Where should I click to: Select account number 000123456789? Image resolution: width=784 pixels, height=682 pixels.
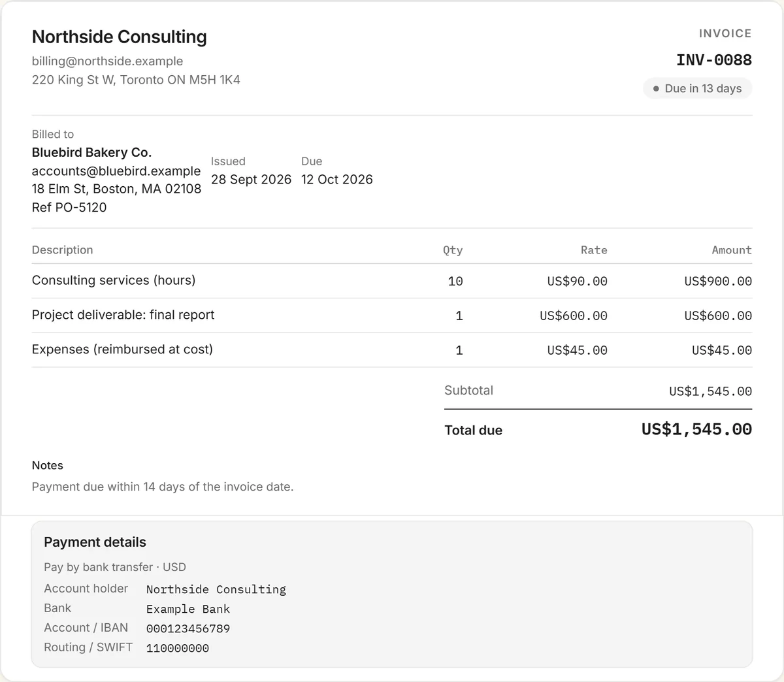coord(188,628)
